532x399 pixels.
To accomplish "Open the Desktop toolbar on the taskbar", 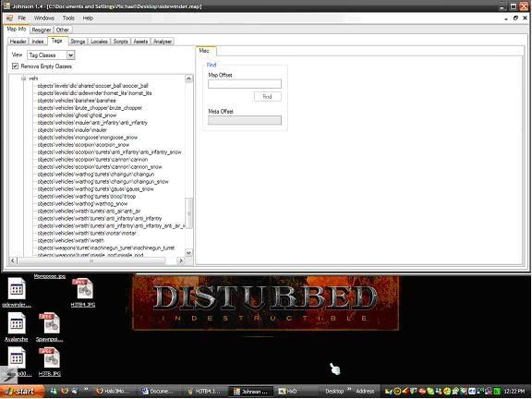I will (x=334, y=392).
